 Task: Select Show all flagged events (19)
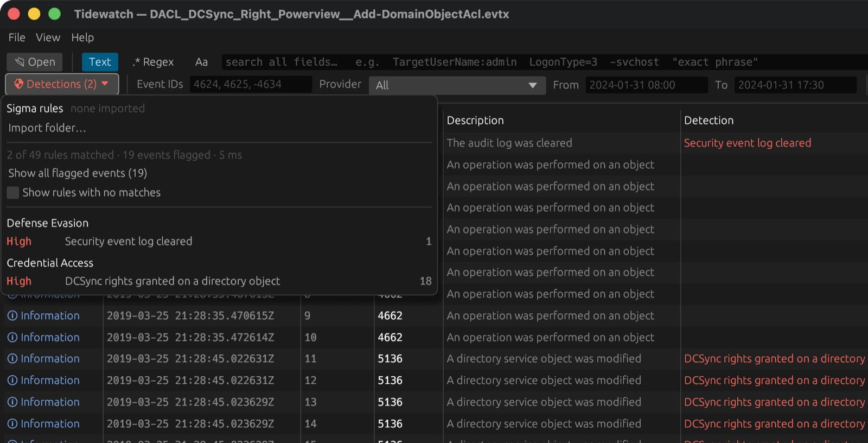[78, 173]
